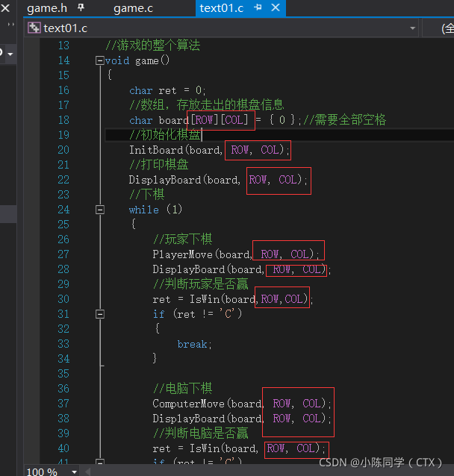This screenshot has height=476, width=454.
Task: Switch to the game.c tab
Action: tap(133, 8)
